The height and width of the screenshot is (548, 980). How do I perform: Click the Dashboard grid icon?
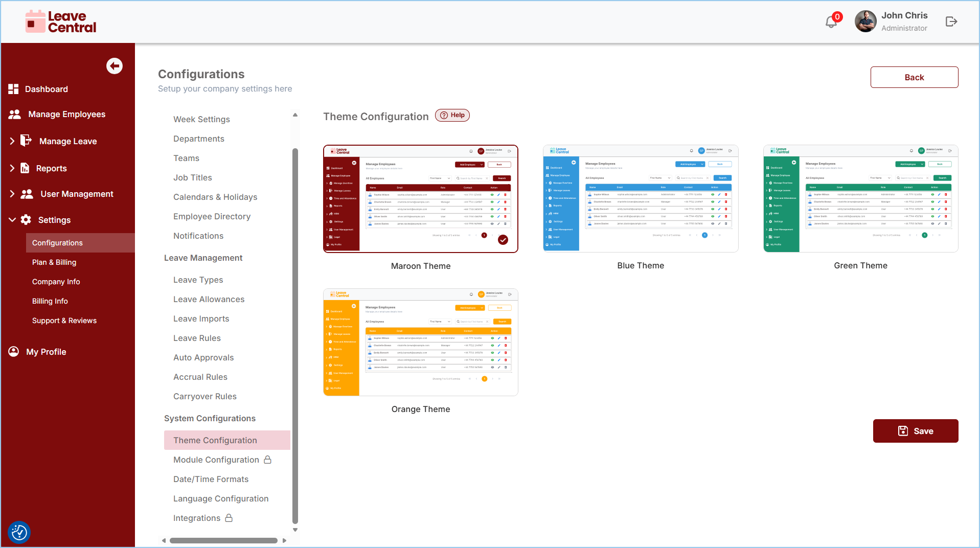tap(13, 89)
